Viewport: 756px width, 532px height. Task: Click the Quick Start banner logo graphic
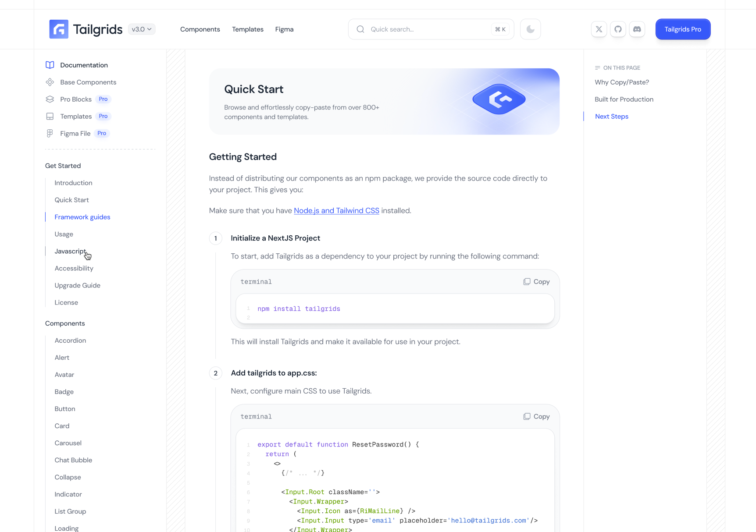coord(499,99)
